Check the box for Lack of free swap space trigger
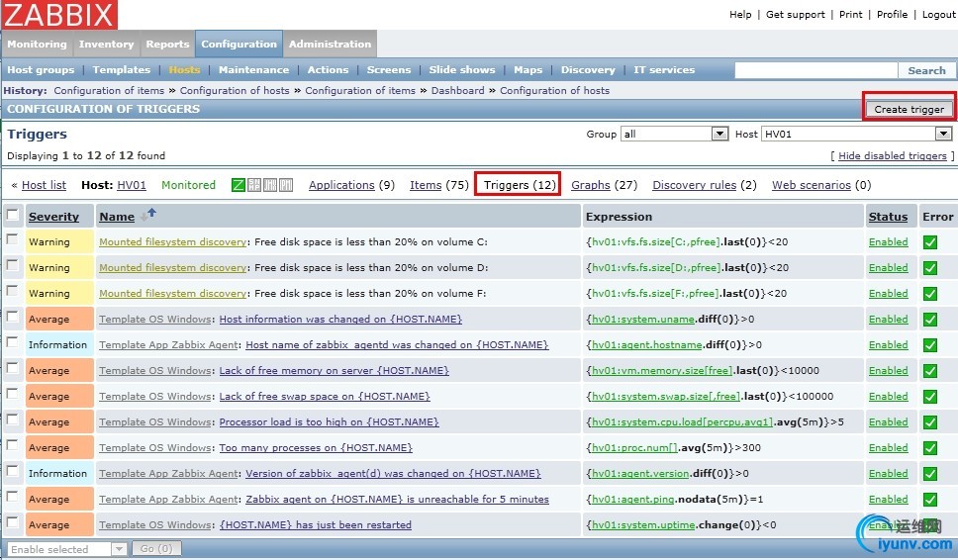The image size is (958, 560). (x=12, y=393)
